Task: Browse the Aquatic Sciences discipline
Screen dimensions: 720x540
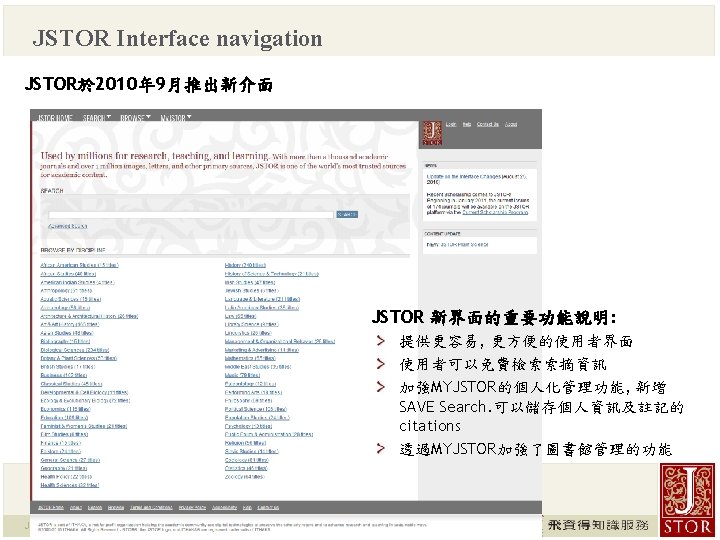Action: (x=71, y=299)
